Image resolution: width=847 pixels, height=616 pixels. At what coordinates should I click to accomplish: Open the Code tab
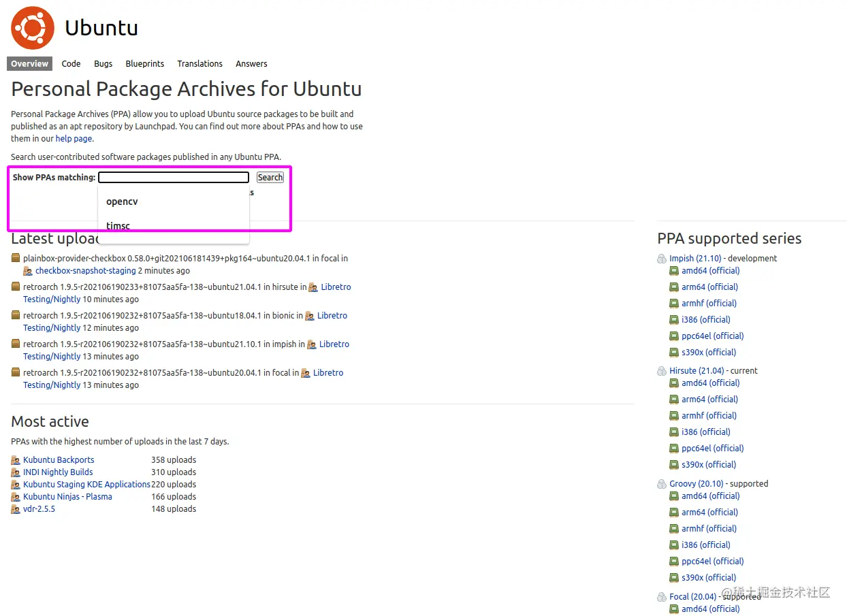[x=71, y=63]
